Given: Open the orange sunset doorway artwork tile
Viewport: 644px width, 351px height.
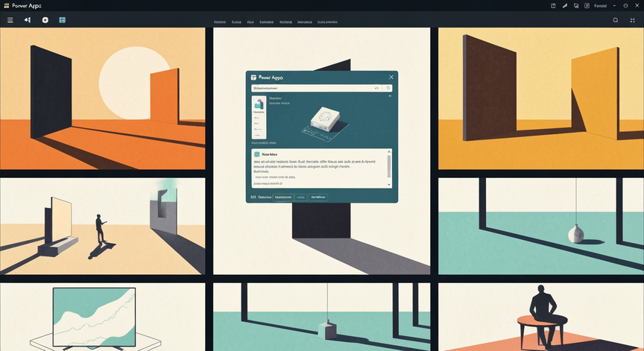Looking at the screenshot, I should point(103,98).
